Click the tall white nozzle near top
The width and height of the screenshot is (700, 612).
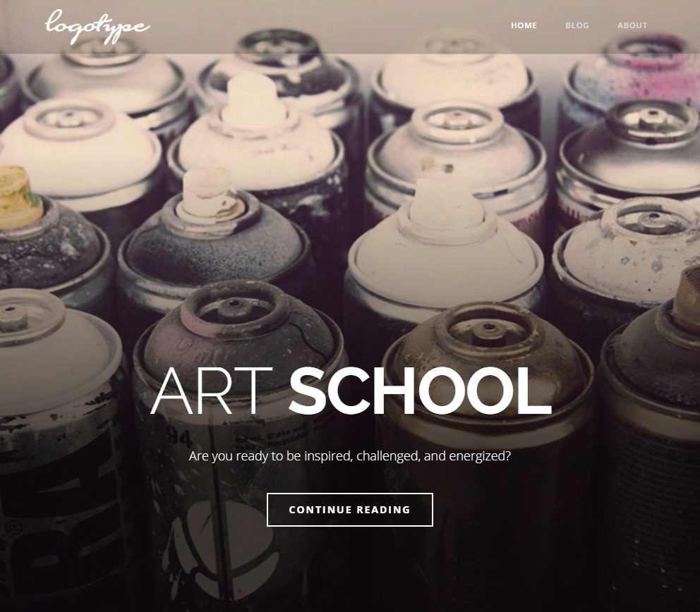click(253, 102)
